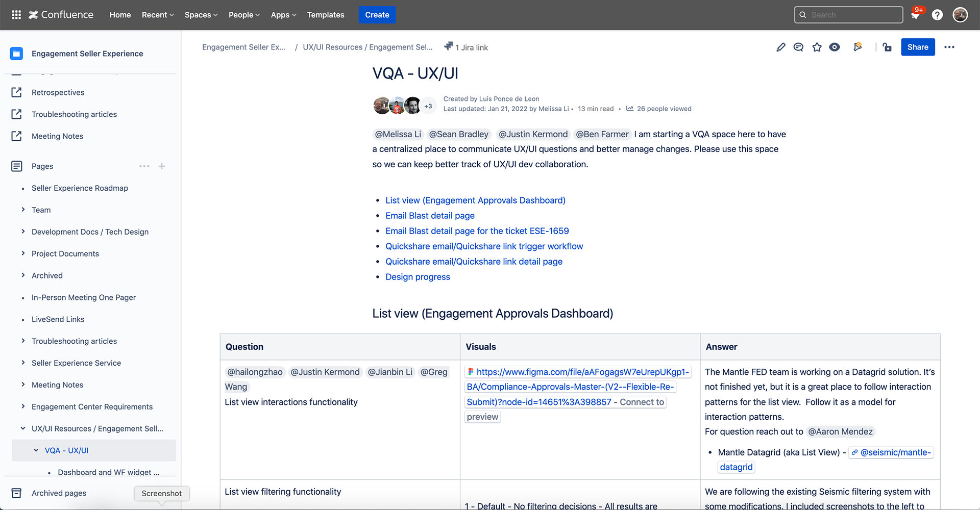Open the Apps dropdown menu

point(283,15)
